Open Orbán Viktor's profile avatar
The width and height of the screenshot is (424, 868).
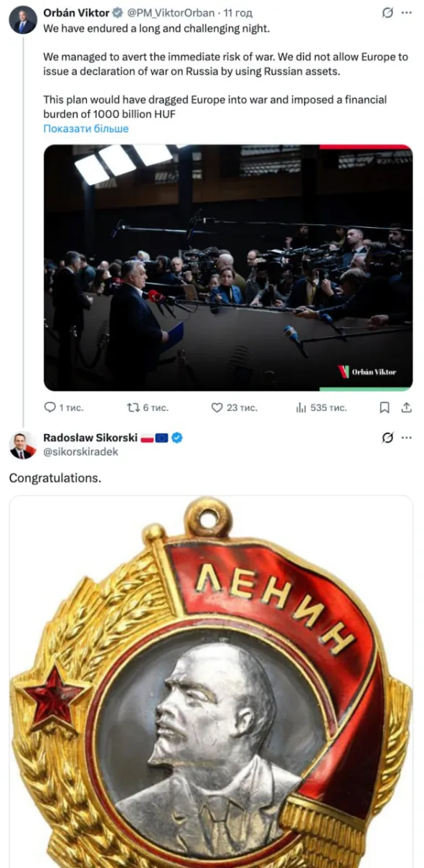tap(22, 20)
